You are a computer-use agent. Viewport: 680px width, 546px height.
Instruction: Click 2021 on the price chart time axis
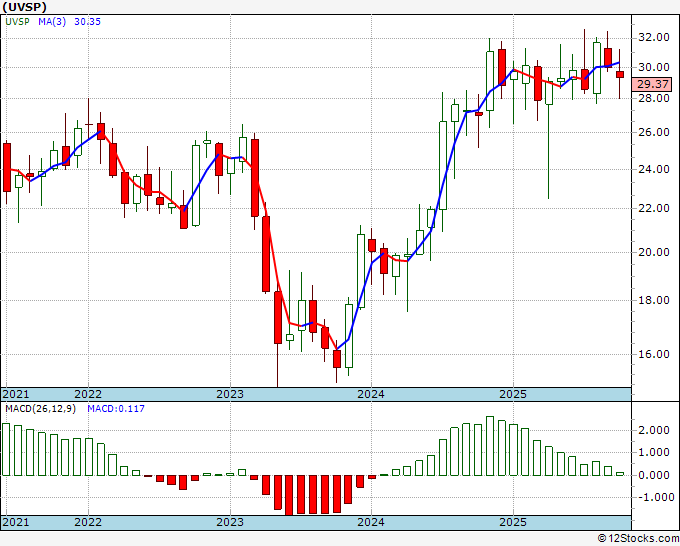16,394
